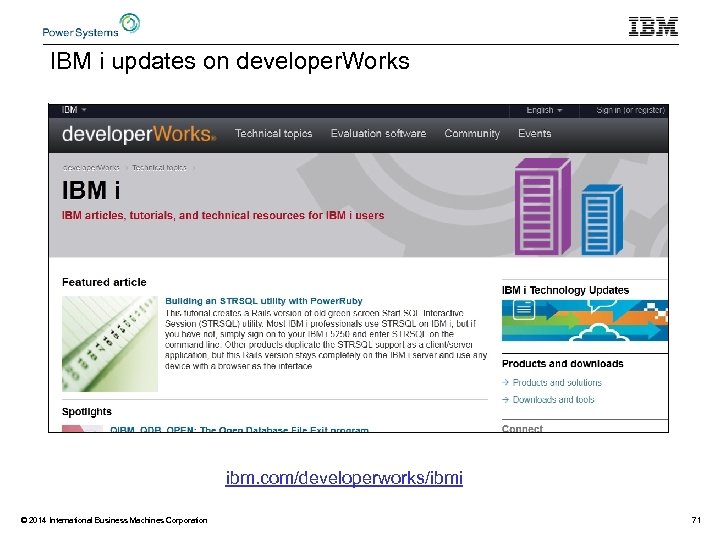Click the Spotlights heading
The image size is (720, 540).
(87, 411)
